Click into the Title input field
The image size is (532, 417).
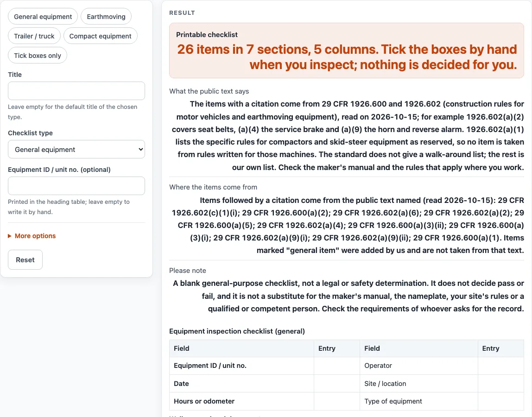(x=76, y=91)
